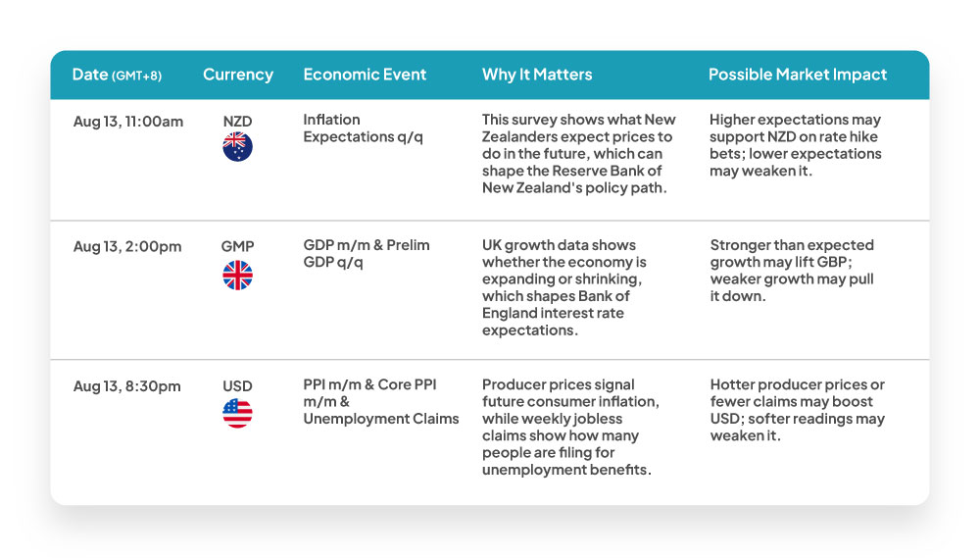Open the GDP m/m & Prelim GDP event
The width and height of the screenshot is (980, 558).
coord(367,253)
